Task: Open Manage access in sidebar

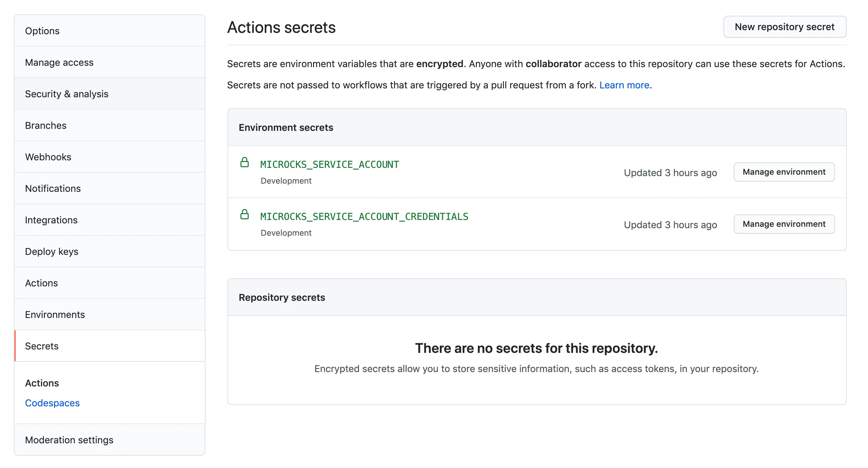Action: 59,62
